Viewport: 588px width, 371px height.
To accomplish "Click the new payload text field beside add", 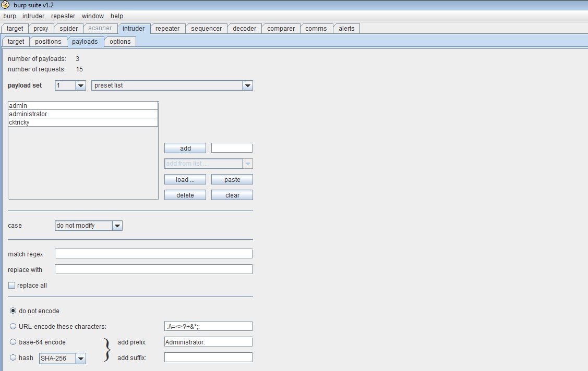I will [232, 148].
